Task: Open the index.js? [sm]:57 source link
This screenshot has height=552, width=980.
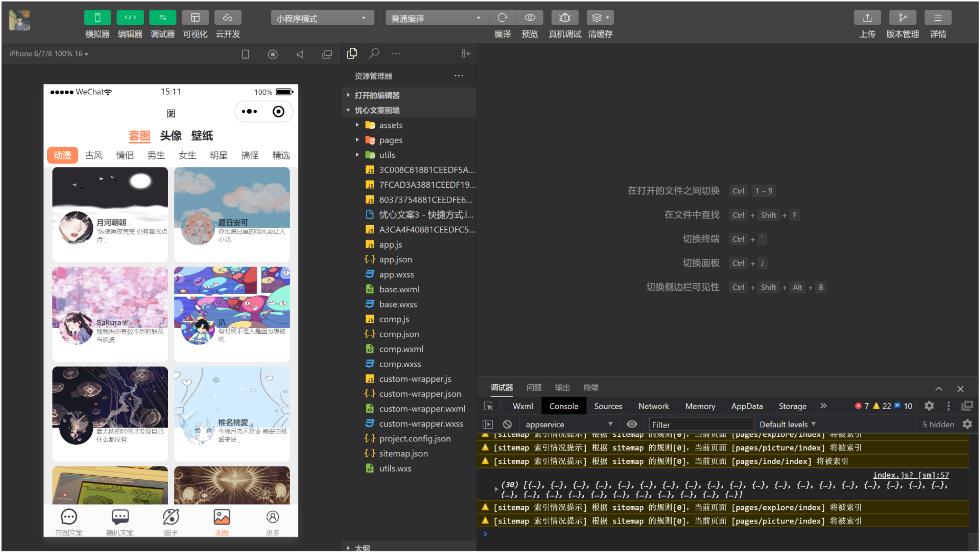Action: coord(910,475)
